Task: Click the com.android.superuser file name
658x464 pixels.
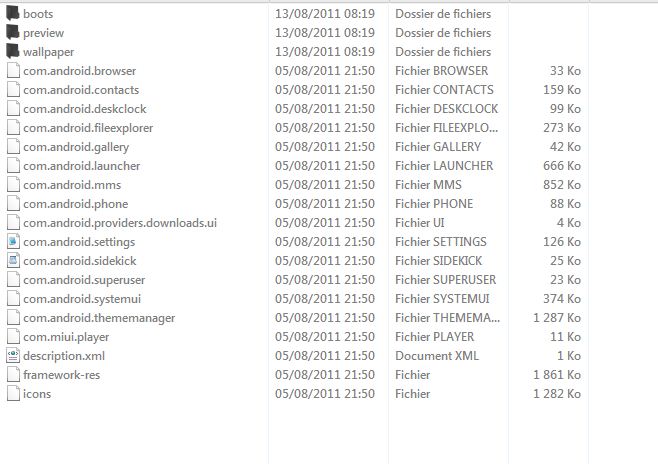Action: click(84, 280)
